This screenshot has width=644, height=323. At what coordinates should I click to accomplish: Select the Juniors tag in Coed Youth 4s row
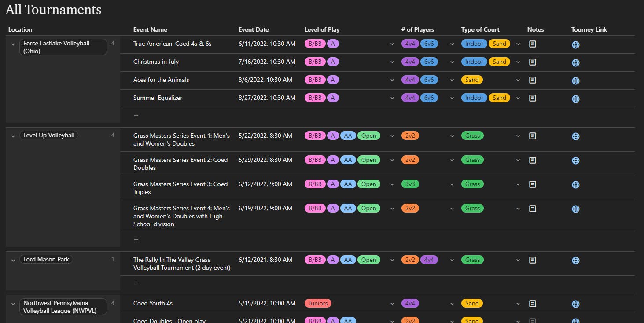click(318, 303)
